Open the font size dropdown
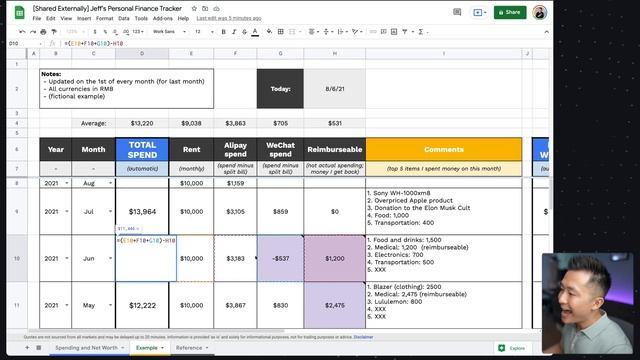The height and width of the screenshot is (360, 640). coord(204,32)
